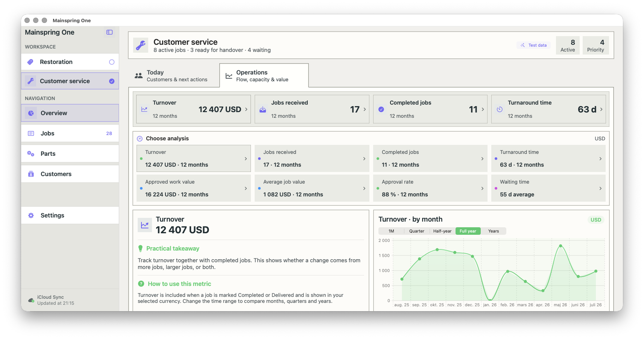Open the Waiting time card chevron

600,189
